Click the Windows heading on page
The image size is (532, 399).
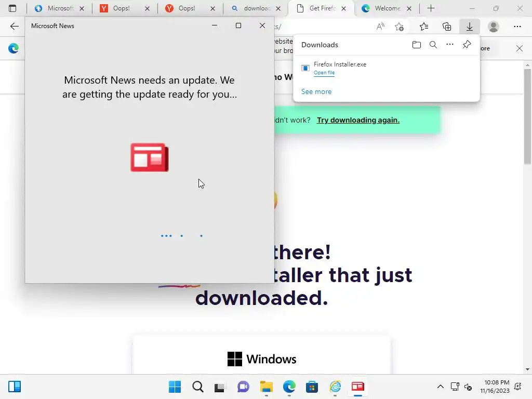point(262,359)
